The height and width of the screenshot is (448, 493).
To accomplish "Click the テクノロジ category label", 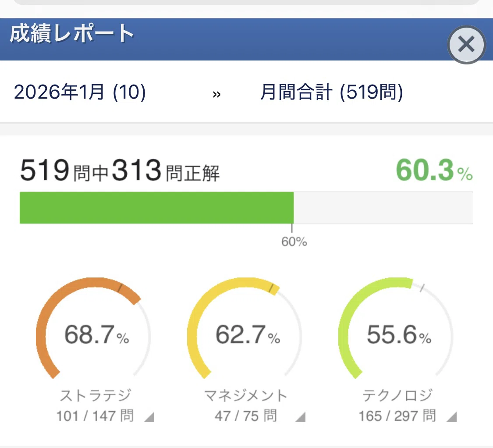I will pyautogui.click(x=398, y=395).
